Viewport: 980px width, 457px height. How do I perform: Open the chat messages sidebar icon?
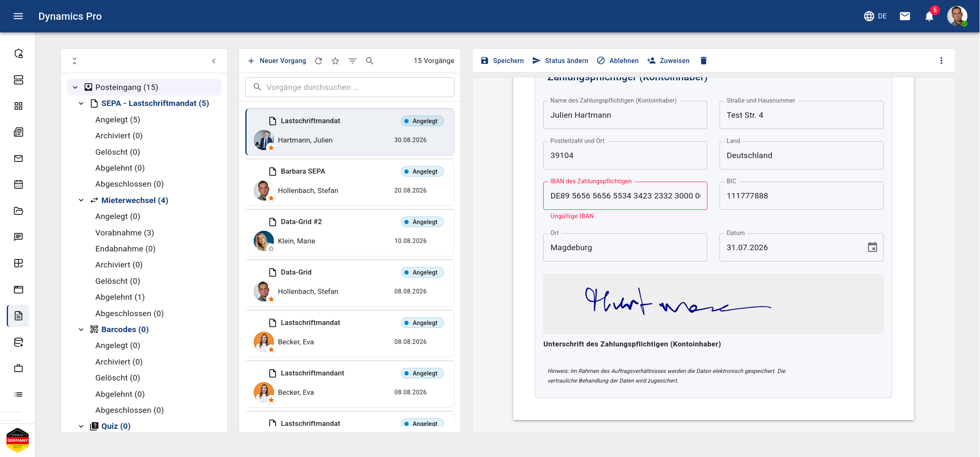click(18, 237)
